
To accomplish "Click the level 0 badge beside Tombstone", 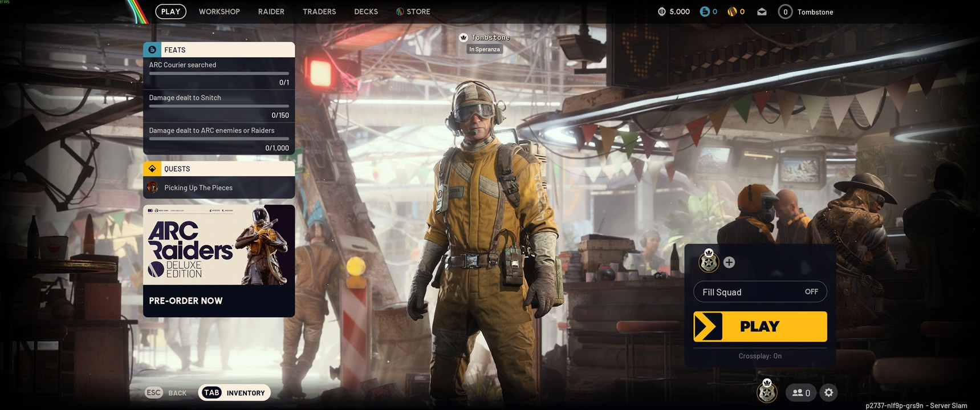I will click(785, 11).
